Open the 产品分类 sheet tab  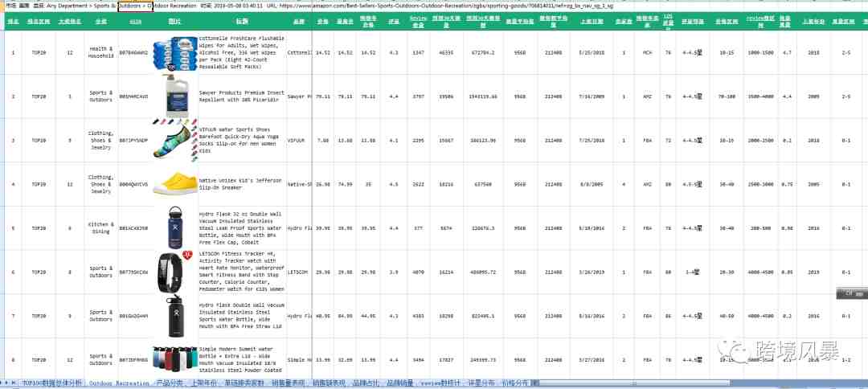click(x=170, y=383)
